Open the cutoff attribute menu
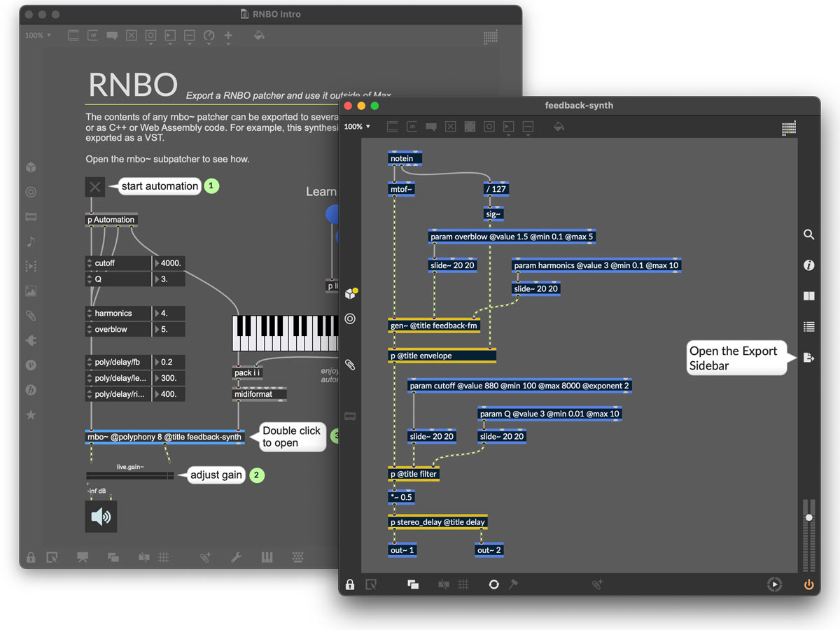The image size is (840, 630). (x=118, y=263)
